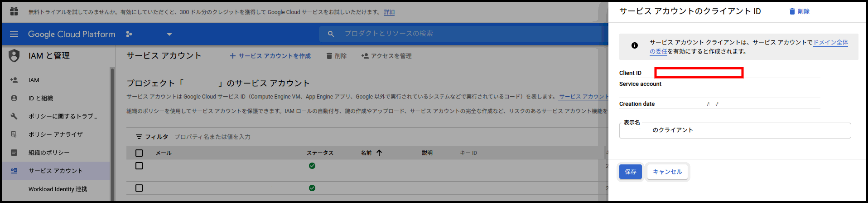
Task: Sort by 説明 column header
Action: (x=427, y=153)
